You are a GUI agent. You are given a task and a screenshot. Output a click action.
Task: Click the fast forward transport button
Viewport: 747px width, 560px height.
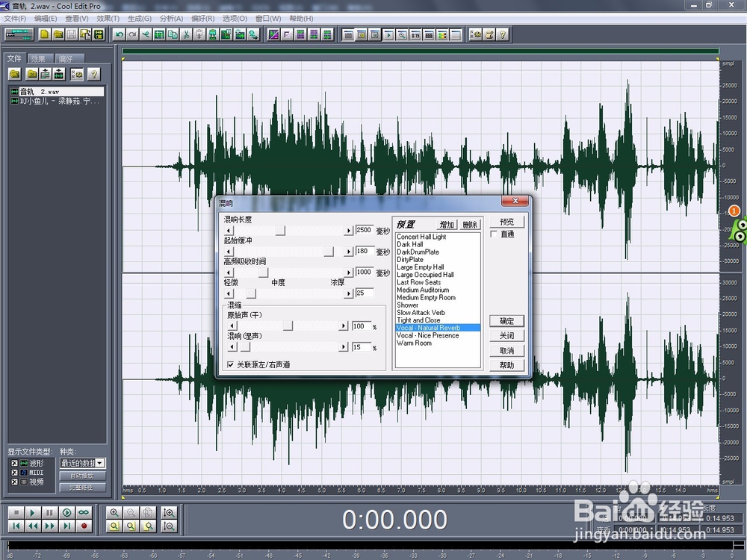coord(49,526)
